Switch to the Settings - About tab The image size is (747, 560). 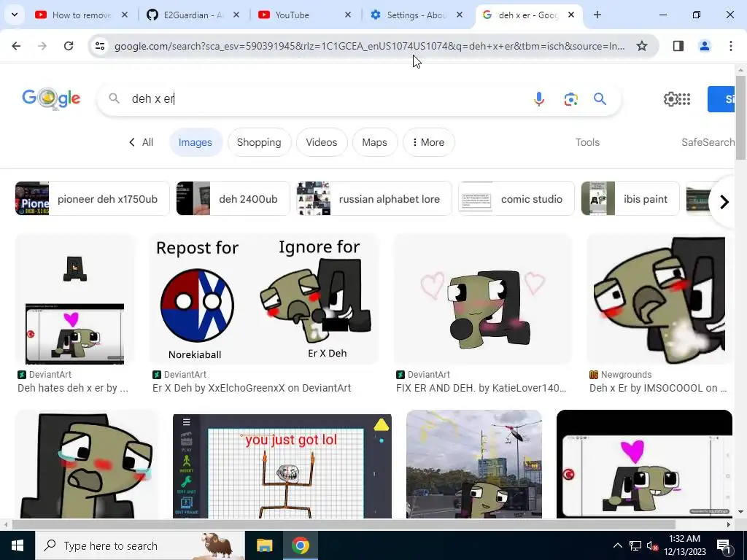point(415,15)
